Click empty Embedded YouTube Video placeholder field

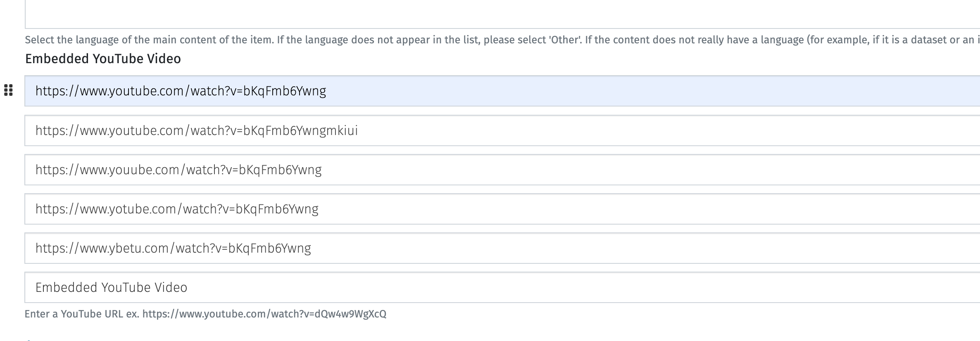point(496,287)
